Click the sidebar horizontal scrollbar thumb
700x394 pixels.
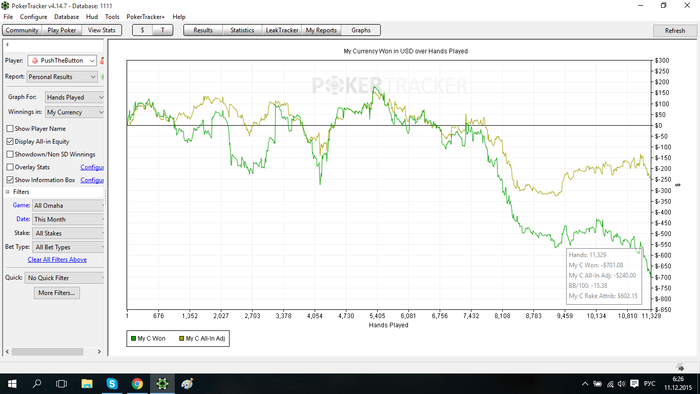coord(47,352)
